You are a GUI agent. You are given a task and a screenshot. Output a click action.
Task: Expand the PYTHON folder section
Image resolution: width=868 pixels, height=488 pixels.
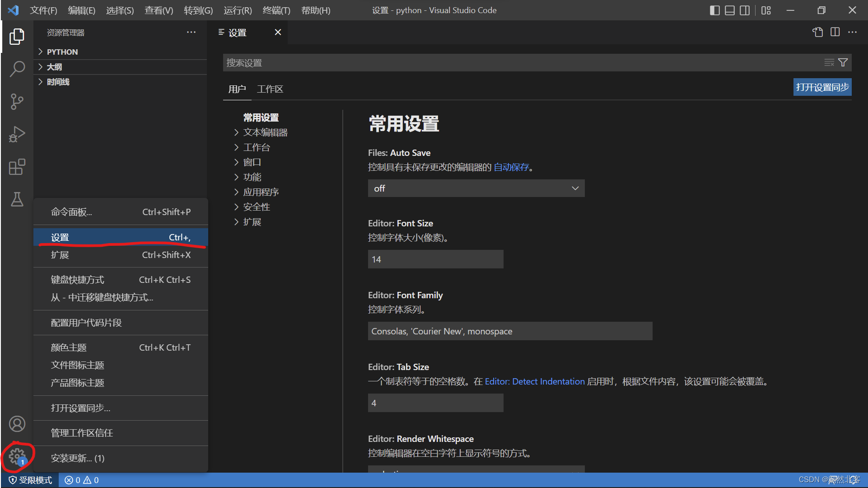point(62,52)
